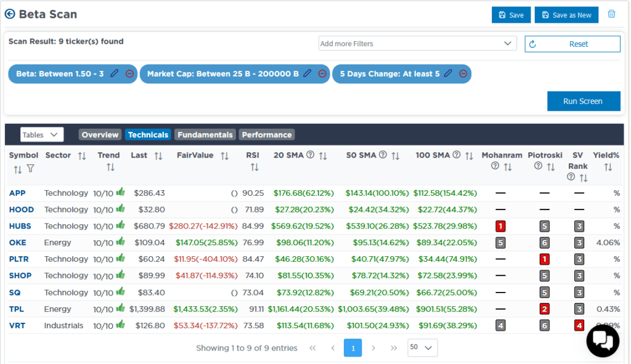The image size is (631, 364).
Task: Select the Technicals tab
Action: point(148,135)
